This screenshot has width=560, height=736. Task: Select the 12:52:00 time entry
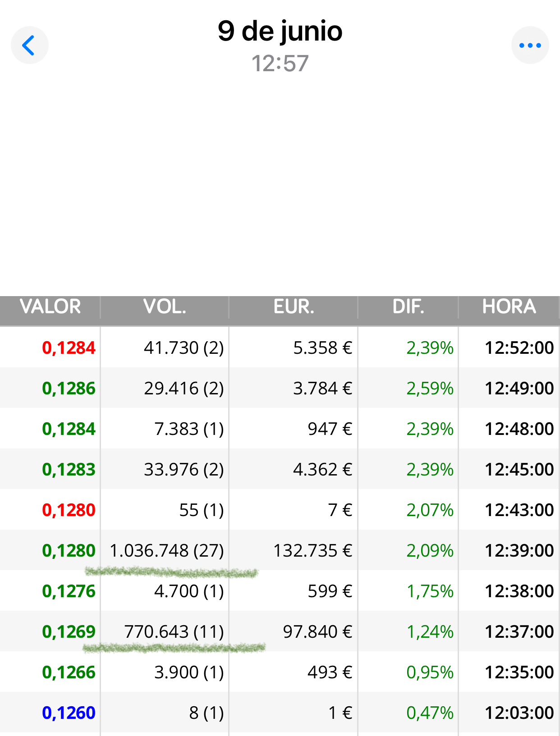519,348
